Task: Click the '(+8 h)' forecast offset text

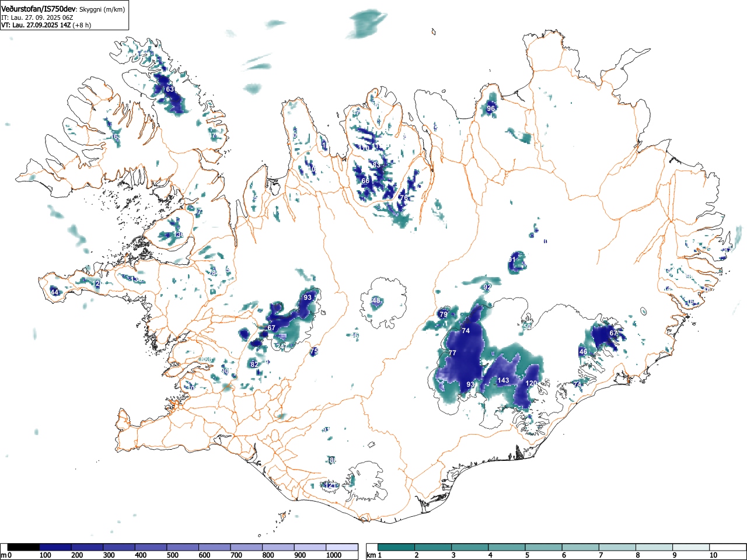Action: click(82, 25)
